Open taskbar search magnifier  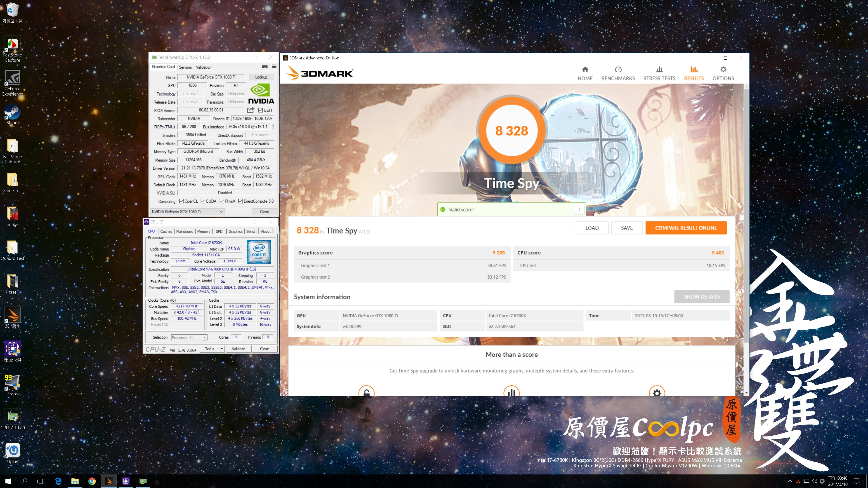24,481
